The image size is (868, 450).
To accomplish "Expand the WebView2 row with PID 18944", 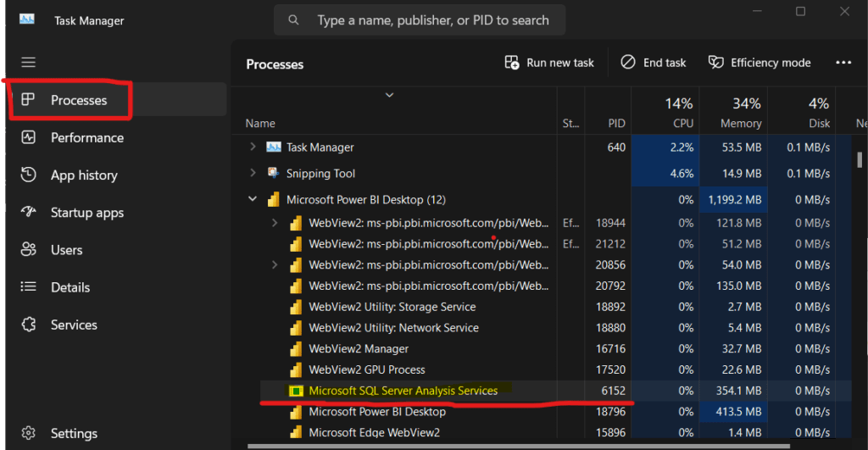I will coord(275,223).
